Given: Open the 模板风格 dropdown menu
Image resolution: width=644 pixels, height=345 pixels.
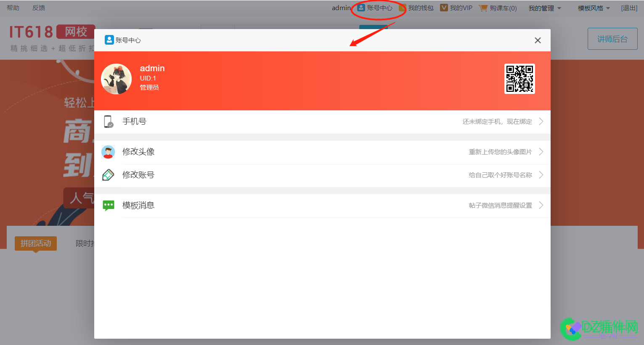Looking at the screenshot, I should pos(594,8).
